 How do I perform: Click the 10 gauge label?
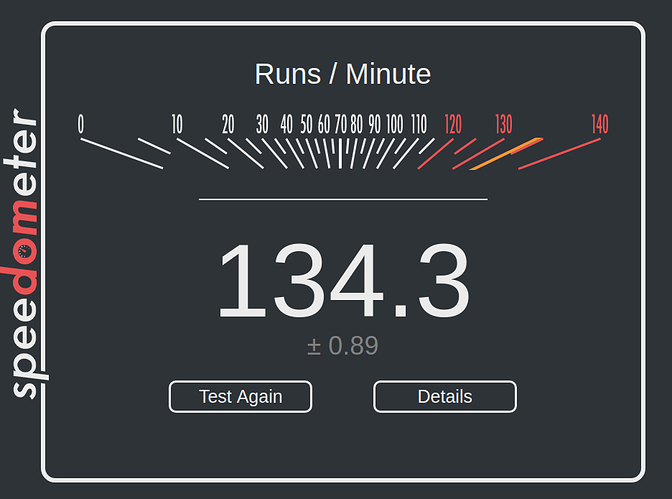(x=177, y=124)
